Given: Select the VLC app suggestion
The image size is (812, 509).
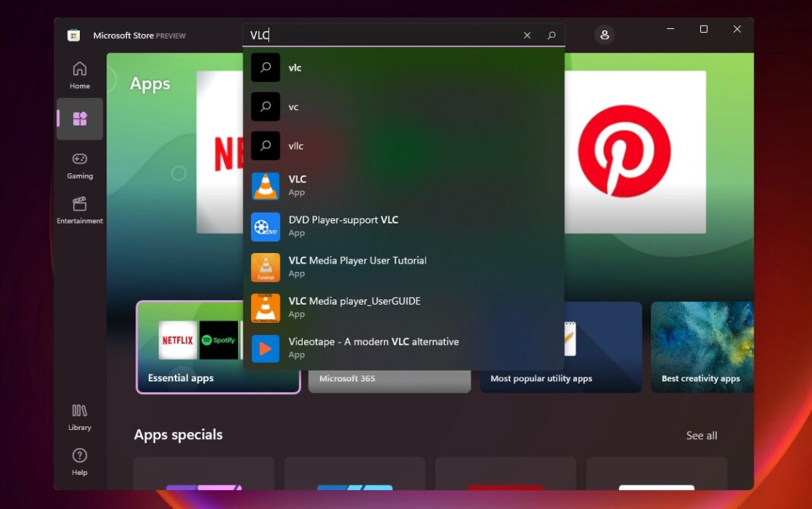Looking at the screenshot, I should tap(297, 185).
